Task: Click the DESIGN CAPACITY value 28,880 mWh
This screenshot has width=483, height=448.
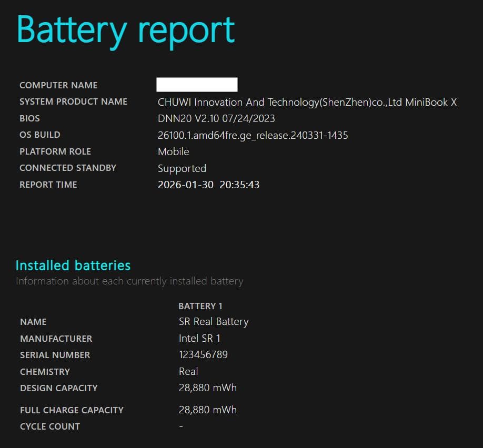Action: point(207,388)
